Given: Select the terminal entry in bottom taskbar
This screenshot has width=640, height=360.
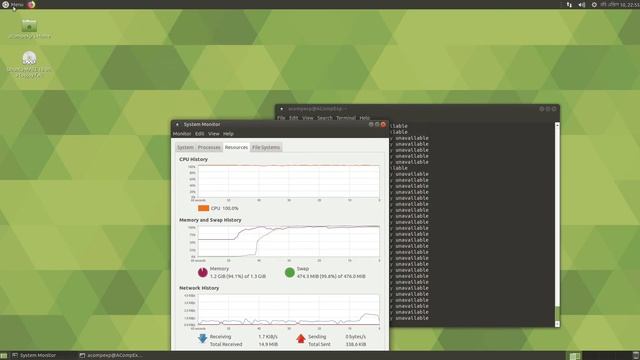Looking at the screenshot, I should click(111, 356).
